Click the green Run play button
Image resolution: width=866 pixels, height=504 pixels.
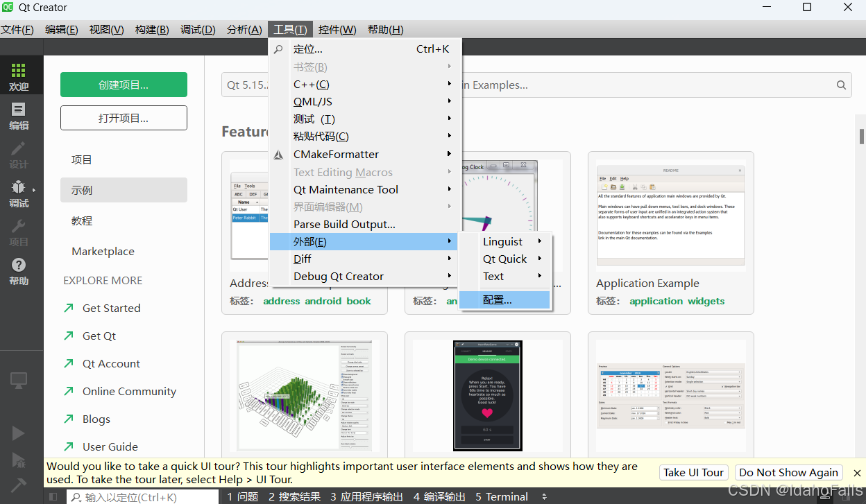click(19, 433)
